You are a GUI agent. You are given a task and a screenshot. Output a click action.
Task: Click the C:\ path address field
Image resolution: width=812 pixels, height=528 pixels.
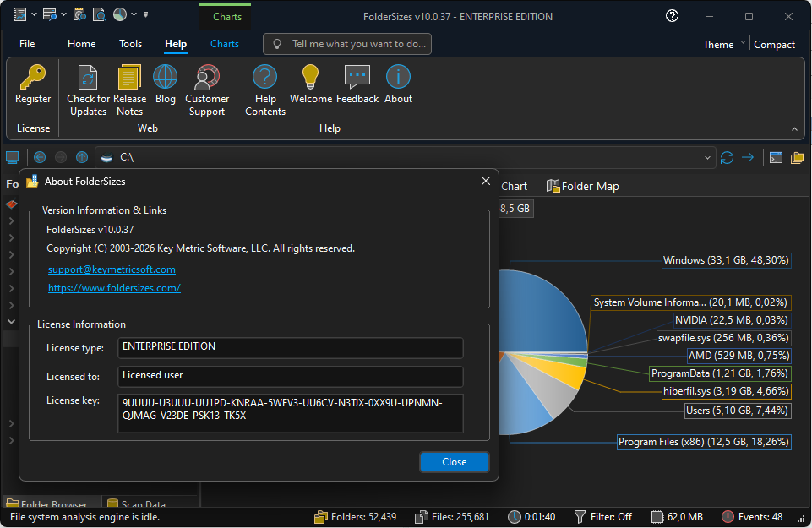coord(404,157)
